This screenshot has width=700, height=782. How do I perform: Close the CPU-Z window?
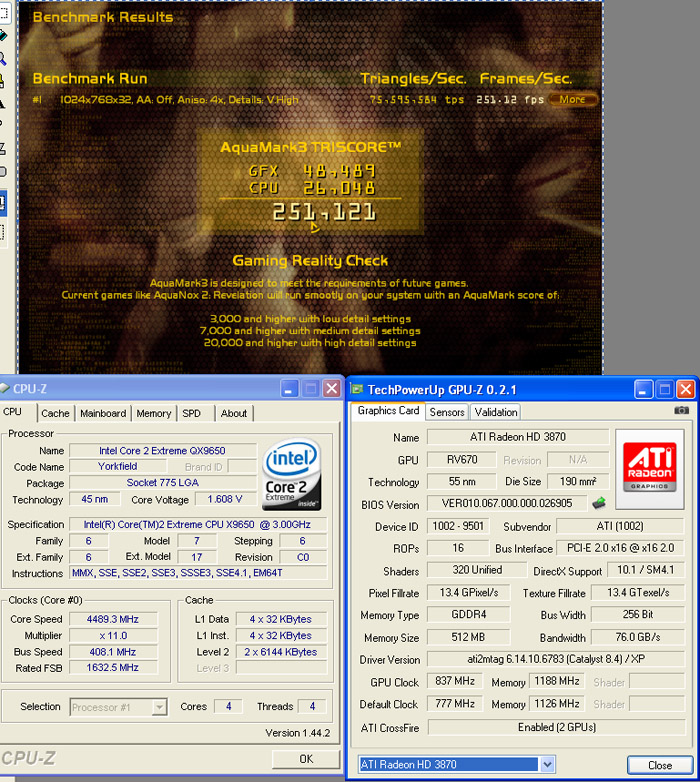pos(332,389)
